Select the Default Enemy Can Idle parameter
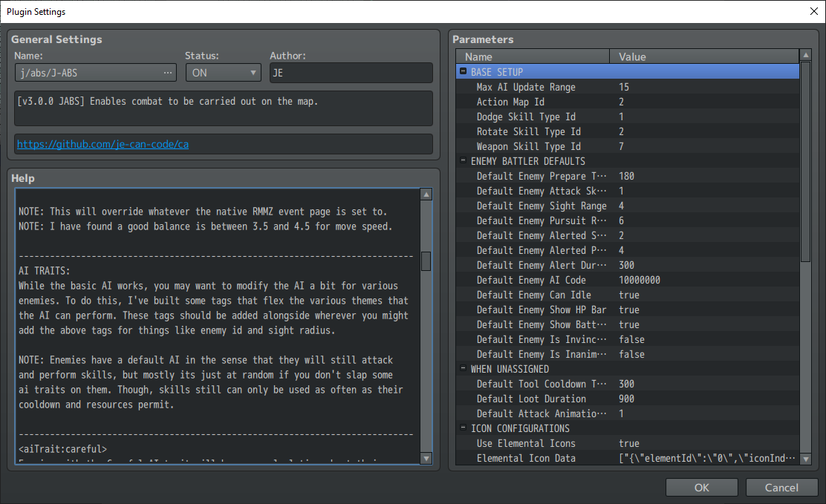The height and width of the screenshot is (504, 826). 628,295
